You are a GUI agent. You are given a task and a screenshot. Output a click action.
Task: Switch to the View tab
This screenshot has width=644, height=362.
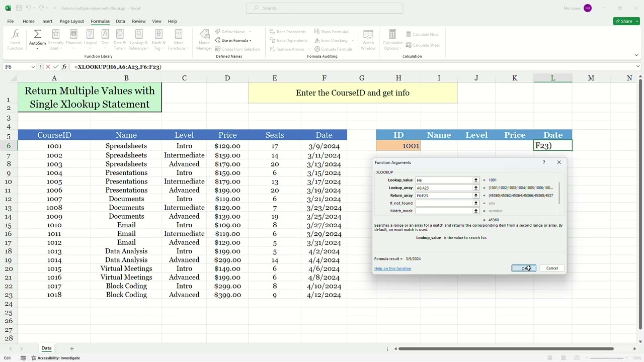(x=156, y=21)
